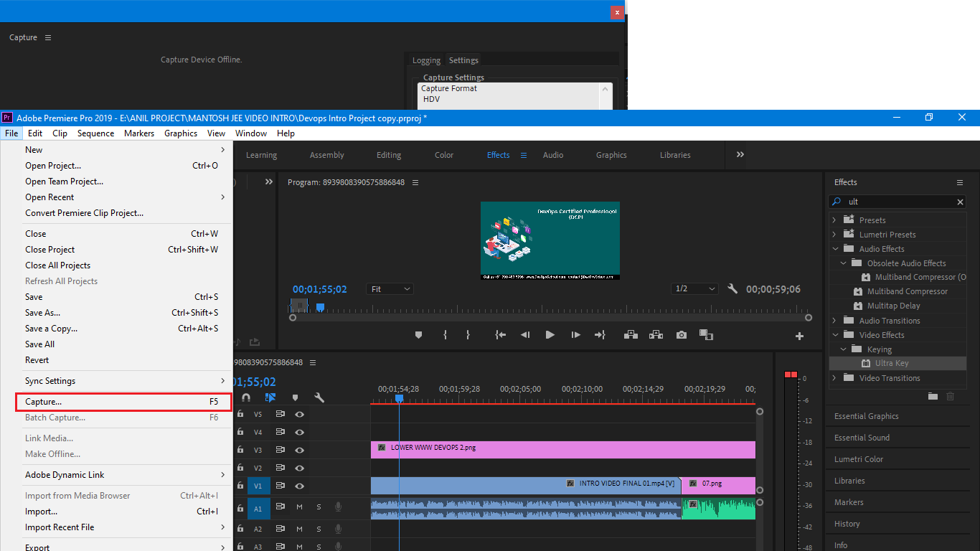Click the Lift button icon
The width and height of the screenshot is (980, 551).
(631, 335)
